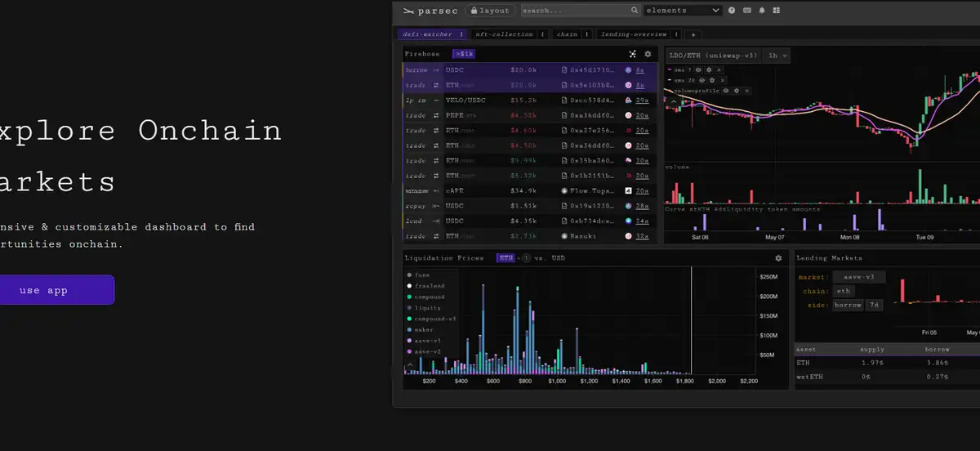Click the >$1k Firehose filter chip
Screen dimensions: 980x451
[464, 54]
